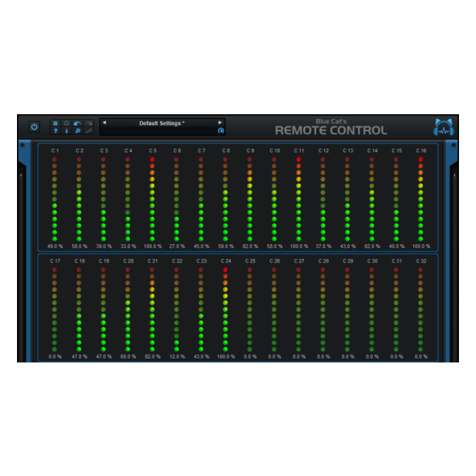This screenshot has width=476, height=476.
Task: Click the C 1 LED meter column
Action: [54, 199]
